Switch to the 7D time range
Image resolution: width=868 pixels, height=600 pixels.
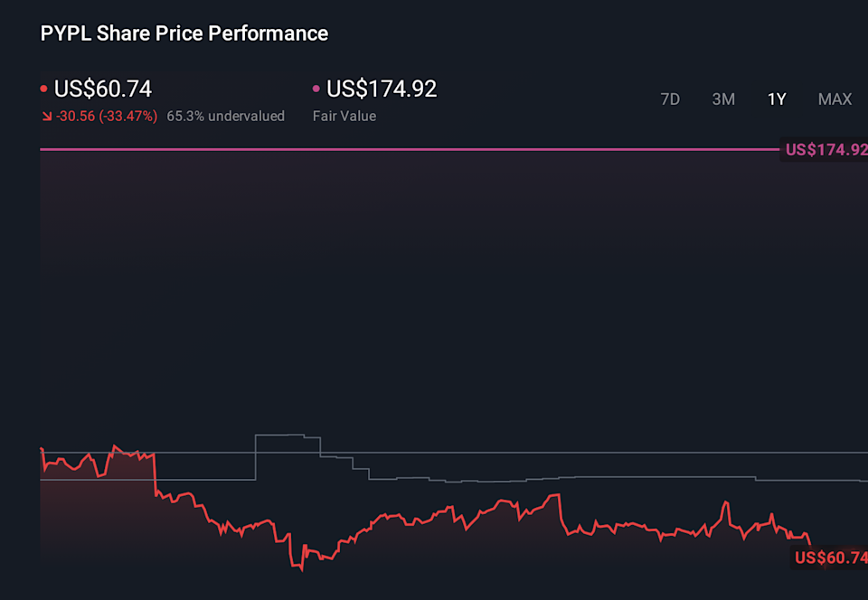point(670,99)
